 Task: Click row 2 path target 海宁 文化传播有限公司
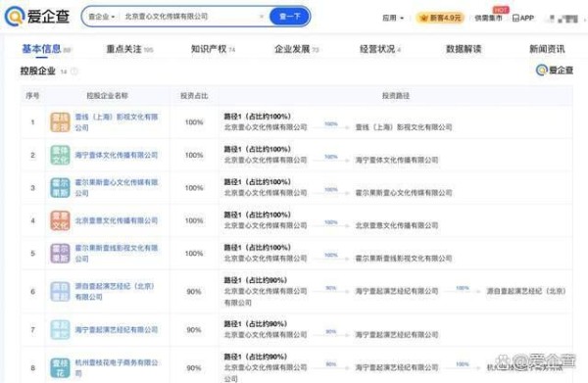pyautogui.click(x=397, y=160)
